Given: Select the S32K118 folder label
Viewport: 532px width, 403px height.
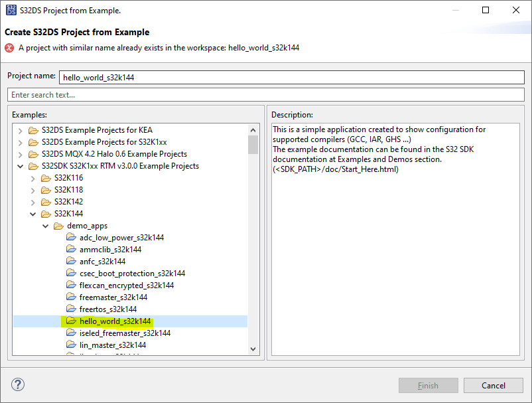Looking at the screenshot, I should click(68, 190).
